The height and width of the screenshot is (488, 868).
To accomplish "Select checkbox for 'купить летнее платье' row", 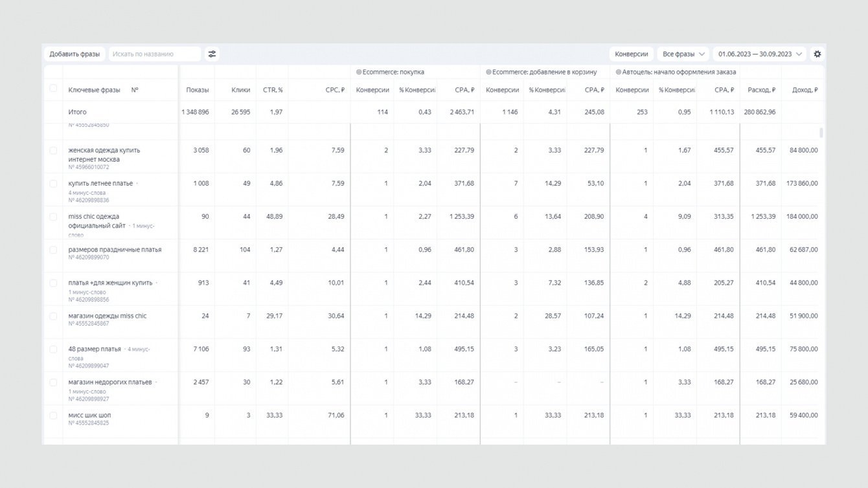I will click(53, 184).
